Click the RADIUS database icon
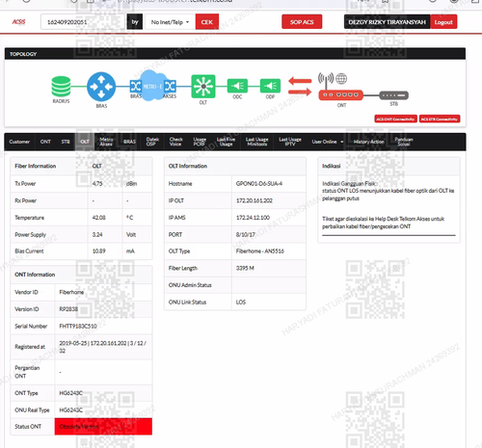This screenshot has height=448, width=482. [x=61, y=86]
